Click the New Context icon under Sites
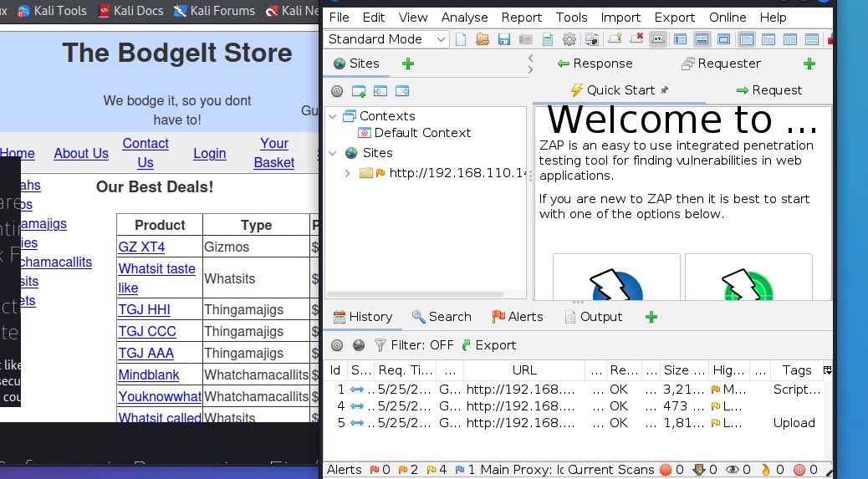Viewport: 868px width, 479px height. 359,91
